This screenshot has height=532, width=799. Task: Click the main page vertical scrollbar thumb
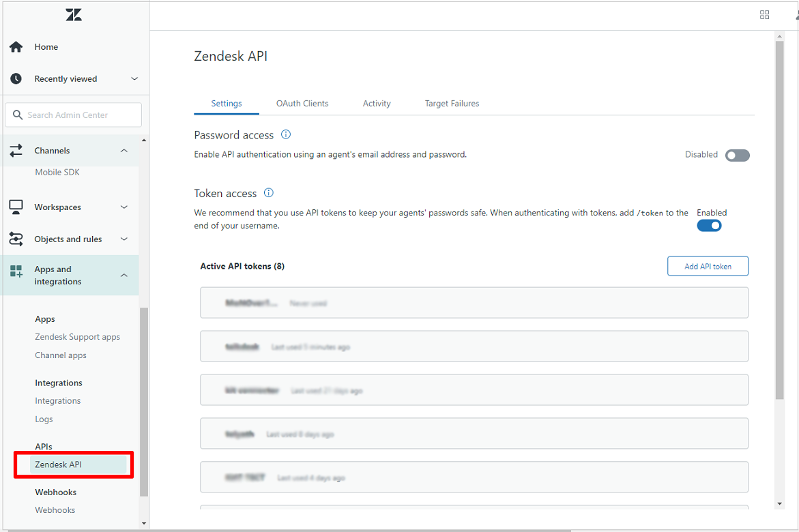click(x=780, y=219)
